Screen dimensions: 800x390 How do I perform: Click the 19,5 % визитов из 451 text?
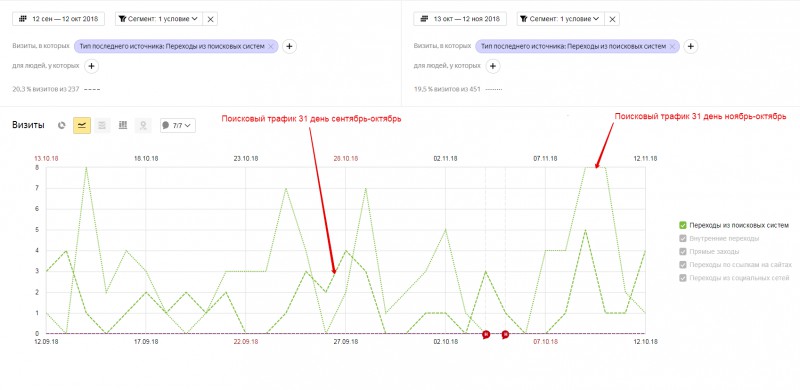(447, 89)
